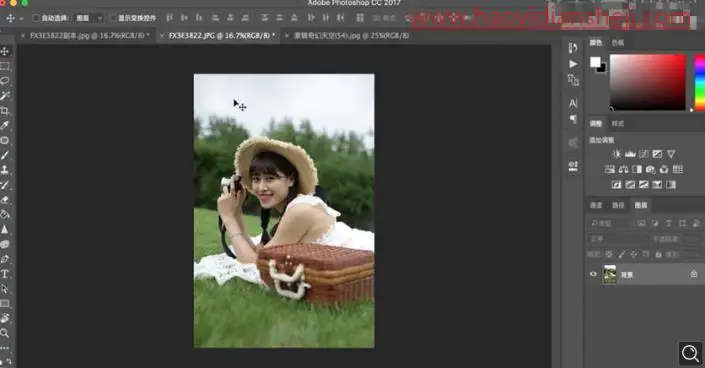Select the Crop tool
The image size is (705, 368).
tap(5, 111)
